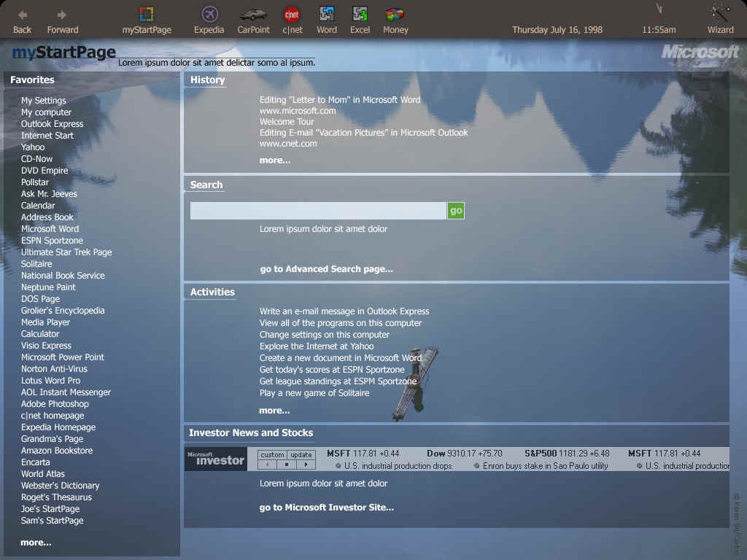
Task: Click inside the Search text field
Action: pyautogui.click(x=318, y=211)
